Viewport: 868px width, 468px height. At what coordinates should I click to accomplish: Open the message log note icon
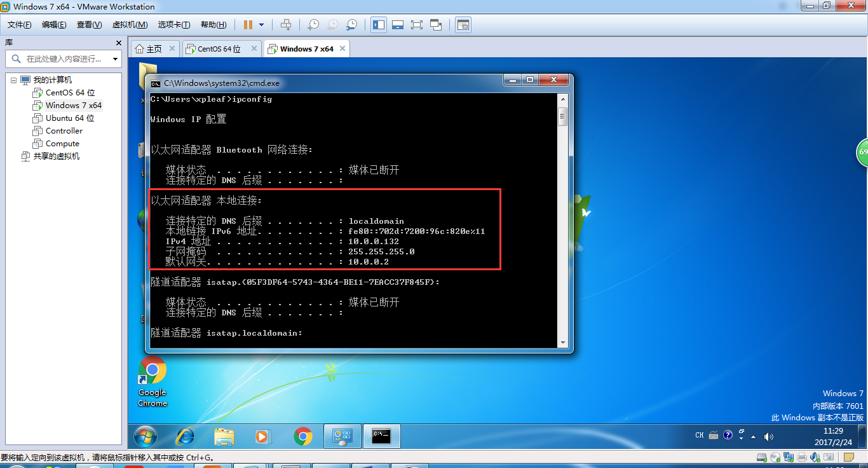coord(849,457)
